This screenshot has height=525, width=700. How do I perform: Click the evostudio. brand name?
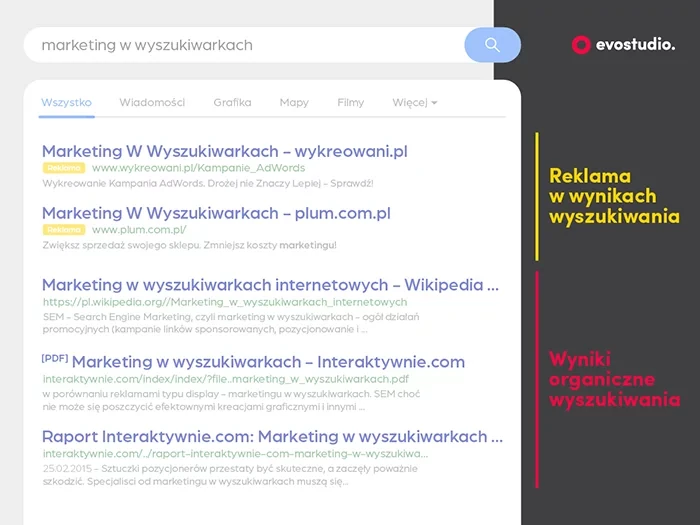[635, 45]
